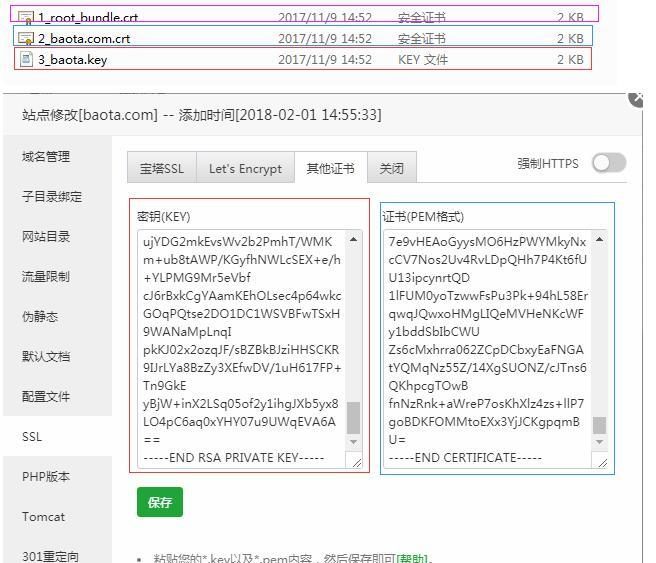Select the 其他证书 tab
Viewport: 656px width, 563px height.
(331, 168)
